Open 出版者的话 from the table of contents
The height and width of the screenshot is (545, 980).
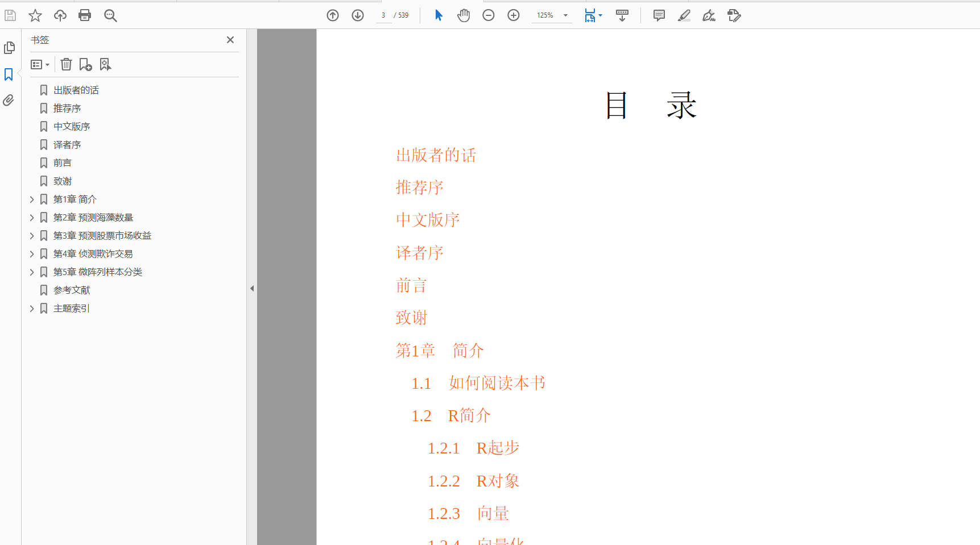tap(436, 155)
